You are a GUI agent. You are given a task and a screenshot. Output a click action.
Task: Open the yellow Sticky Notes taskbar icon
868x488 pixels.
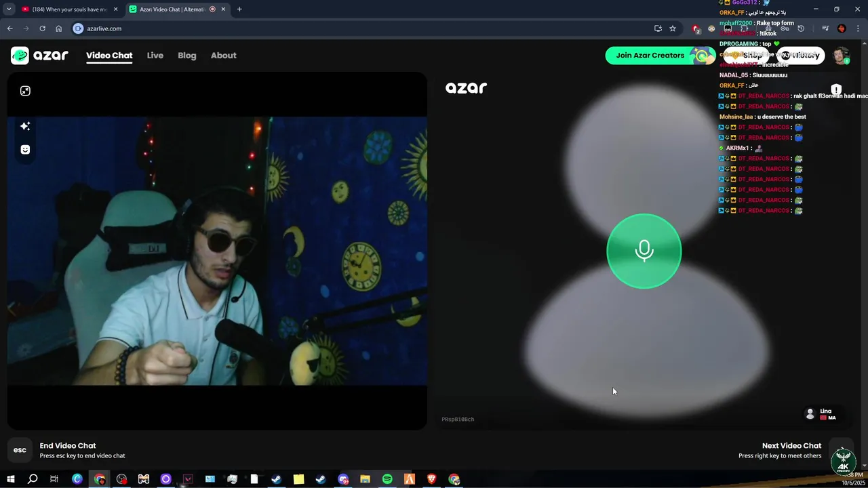[298, 479]
